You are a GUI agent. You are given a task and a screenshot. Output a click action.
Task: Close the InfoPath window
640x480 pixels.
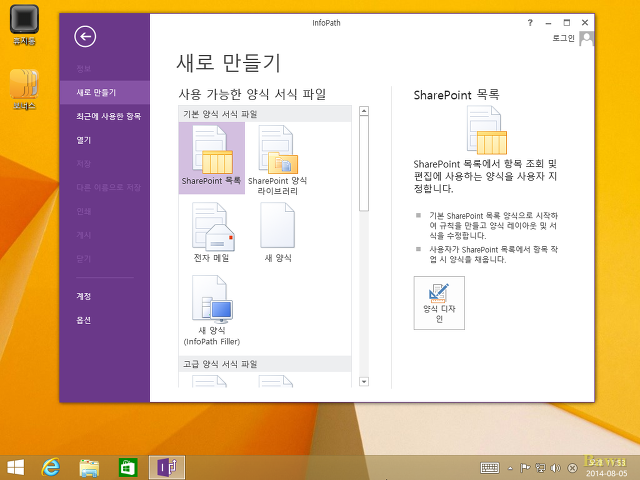click(585, 23)
